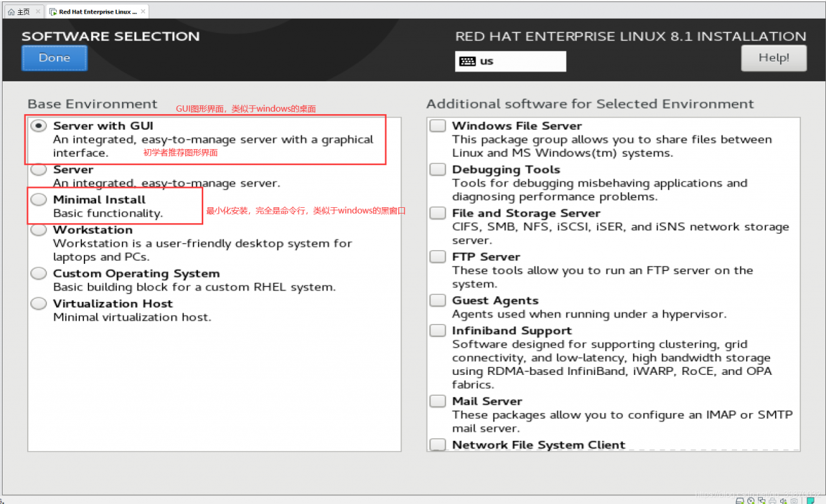This screenshot has width=826, height=504.
Task: Open the Help! button
Action: pos(774,58)
